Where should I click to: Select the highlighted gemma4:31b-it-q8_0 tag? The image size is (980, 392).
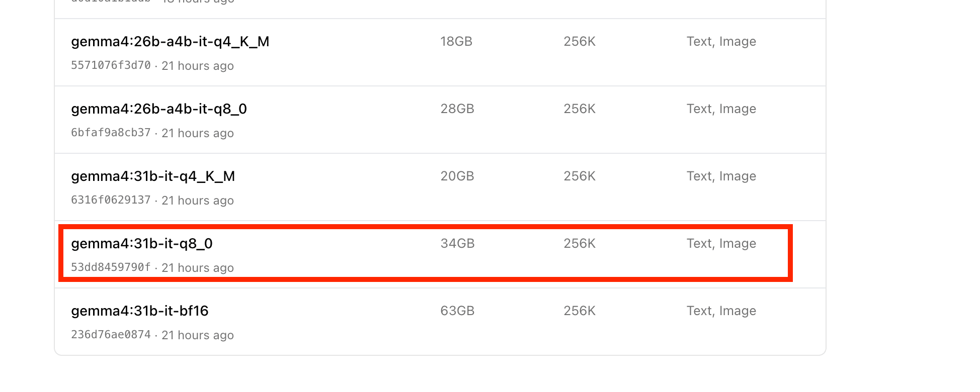click(x=142, y=244)
